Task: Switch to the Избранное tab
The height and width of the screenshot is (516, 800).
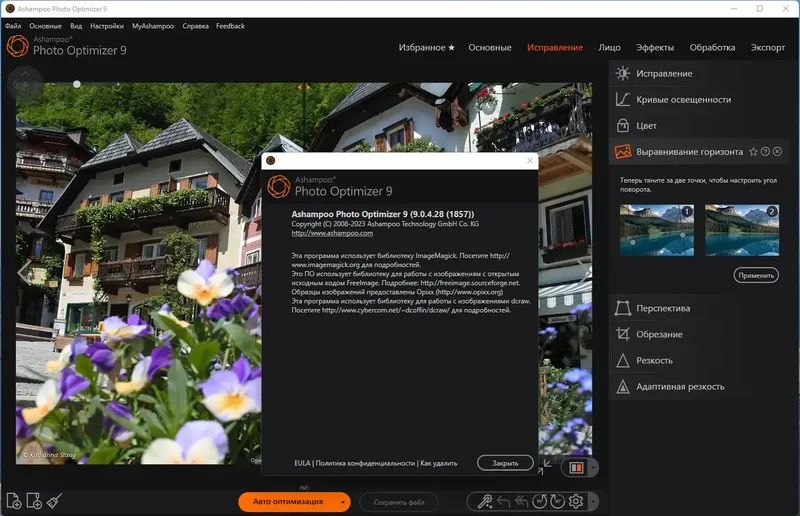Action: [x=426, y=47]
